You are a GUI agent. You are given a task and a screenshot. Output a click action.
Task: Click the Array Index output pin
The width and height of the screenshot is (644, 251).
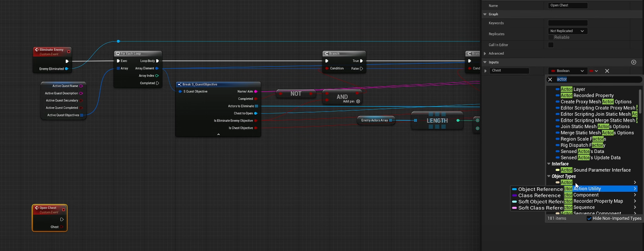click(x=157, y=76)
